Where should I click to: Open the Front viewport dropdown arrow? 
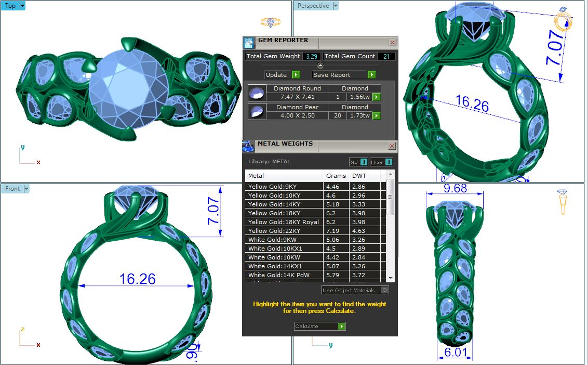(x=26, y=189)
